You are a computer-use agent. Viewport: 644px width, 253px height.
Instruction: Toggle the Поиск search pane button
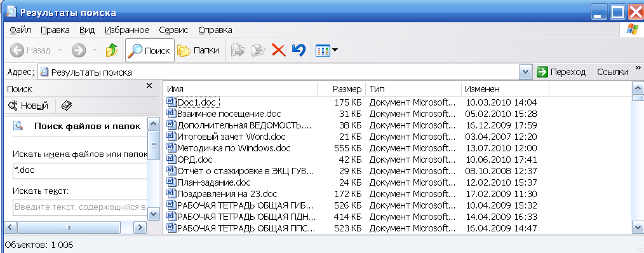tap(149, 50)
